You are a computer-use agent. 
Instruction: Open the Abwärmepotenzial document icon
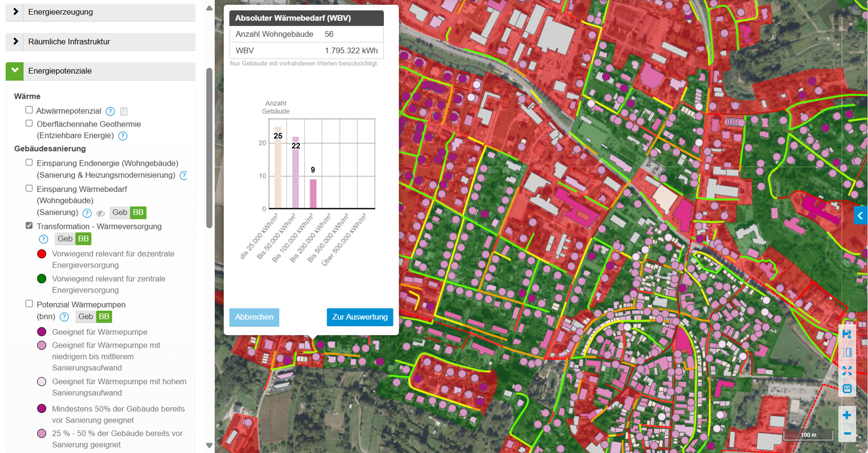tap(124, 111)
